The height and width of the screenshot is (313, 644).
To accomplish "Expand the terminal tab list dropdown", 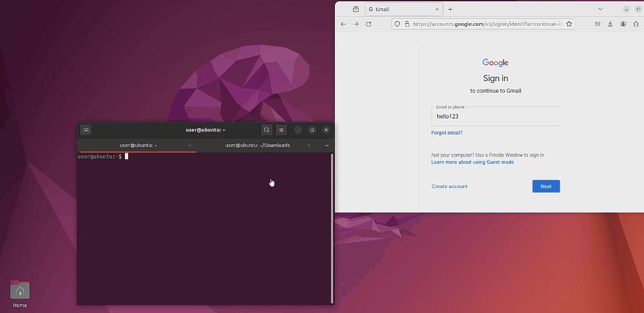I will pyautogui.click(x=327, y=146).
